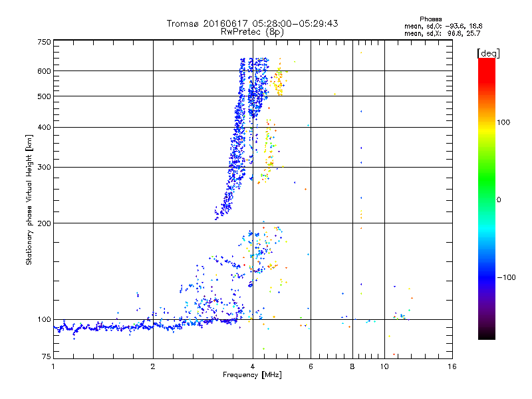532x399 pixels.
Task: Click the '0' colorbar tick label
Action: [499, 200]
